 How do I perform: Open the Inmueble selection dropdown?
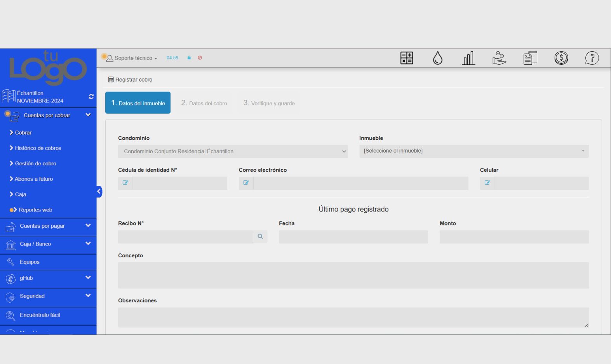point(473,151)
